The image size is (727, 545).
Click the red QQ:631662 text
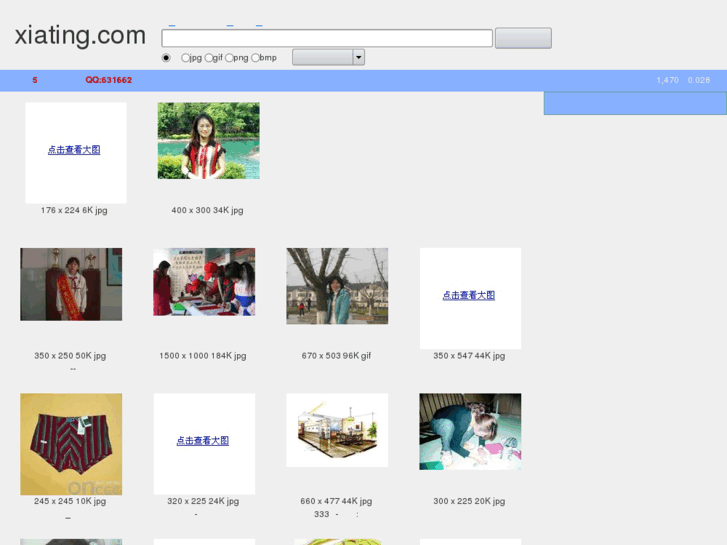point(108,80)
